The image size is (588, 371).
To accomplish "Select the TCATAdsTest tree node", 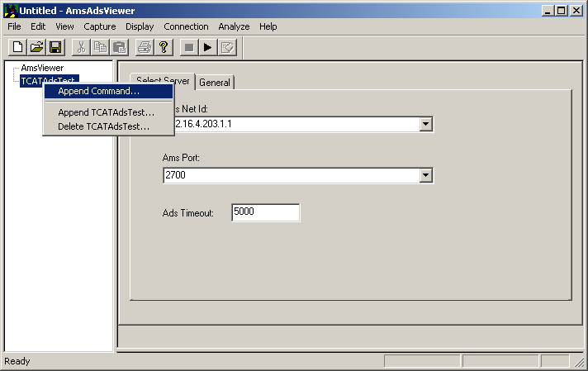I will point(49,81).
